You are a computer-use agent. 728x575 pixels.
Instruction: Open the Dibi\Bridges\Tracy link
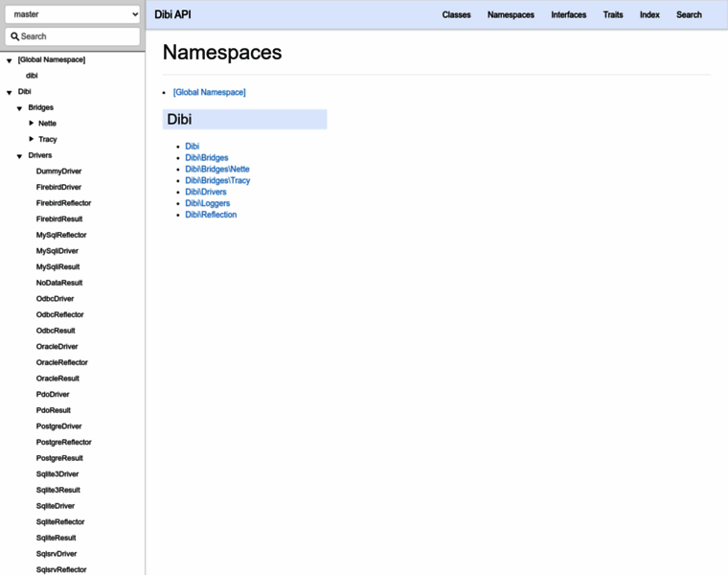(x=217, y=180)
